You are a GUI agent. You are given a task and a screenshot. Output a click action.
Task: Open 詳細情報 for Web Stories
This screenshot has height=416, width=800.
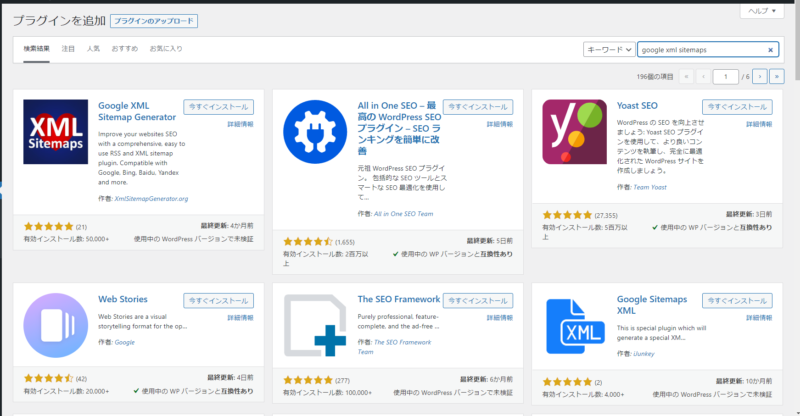(240, 317)
